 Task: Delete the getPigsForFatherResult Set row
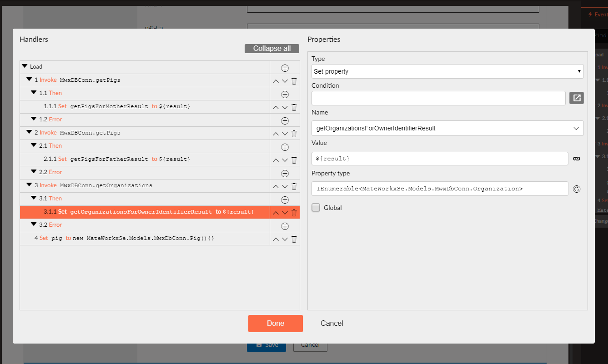294,160
